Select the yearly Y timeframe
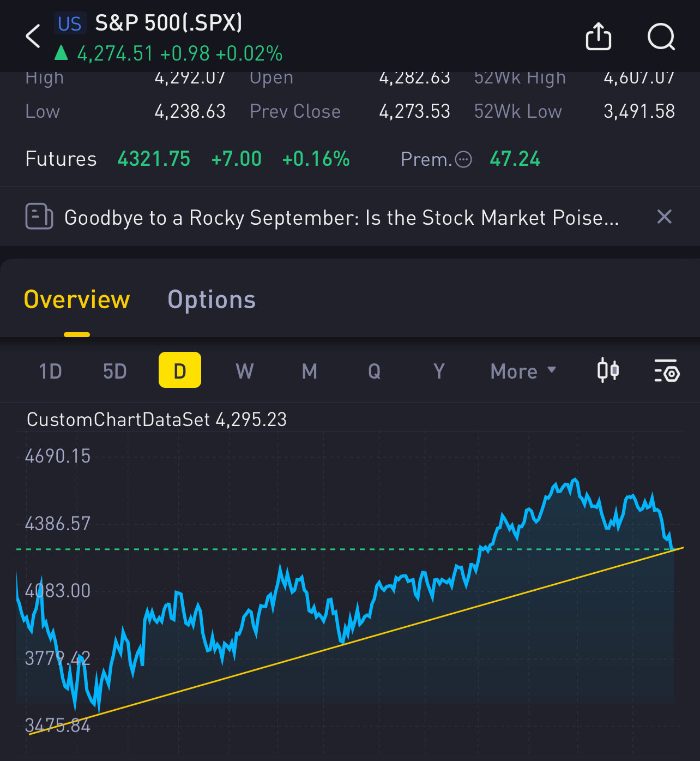700x761 pixels. coord(439,371)
